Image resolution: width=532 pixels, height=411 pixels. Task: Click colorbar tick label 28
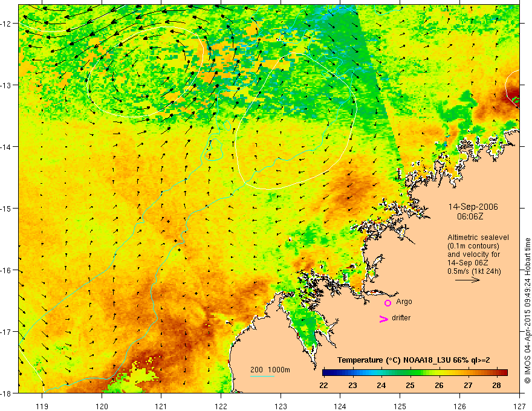pyautogui.click(x=497, y=386)
